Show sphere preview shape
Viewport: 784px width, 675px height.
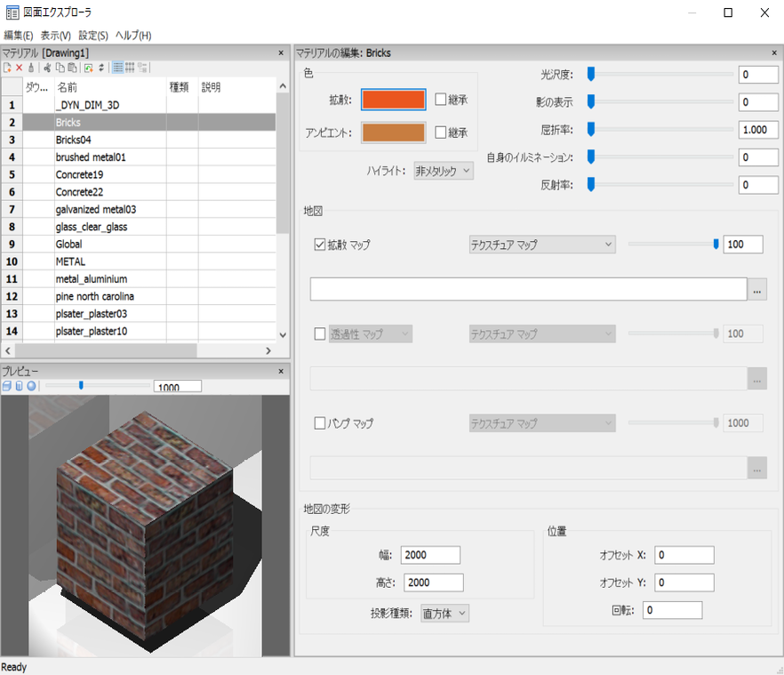point(31,386)
